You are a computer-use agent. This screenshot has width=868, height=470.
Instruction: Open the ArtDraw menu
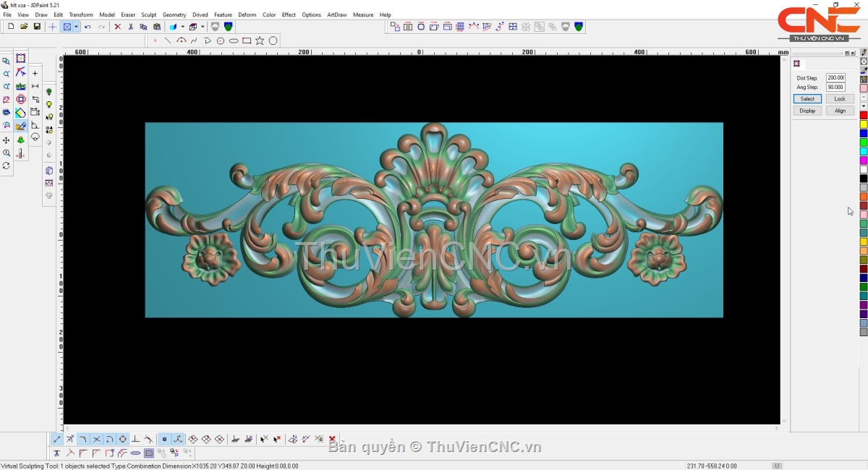(336, 14)
